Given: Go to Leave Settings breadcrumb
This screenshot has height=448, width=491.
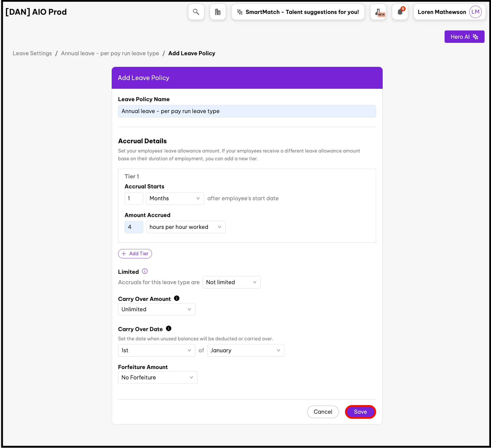Looking at the screenshot, I should 32,53.
